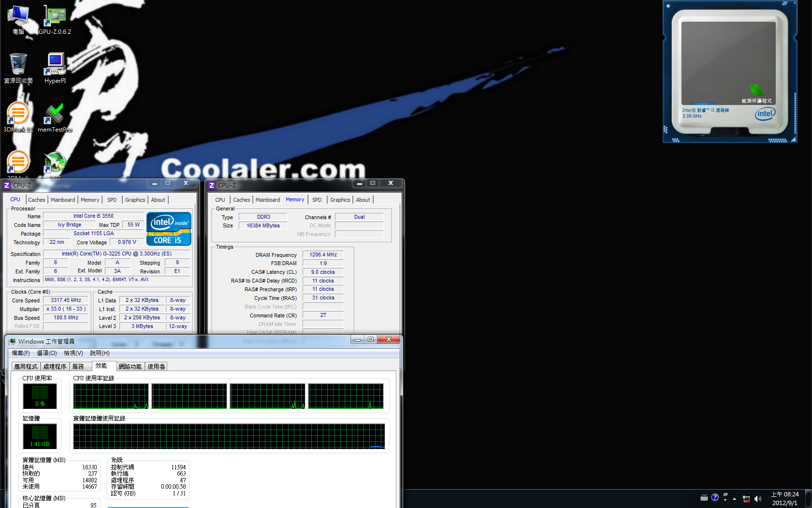Click the Core Voltage value 0.976 V

tap(127, 242)
